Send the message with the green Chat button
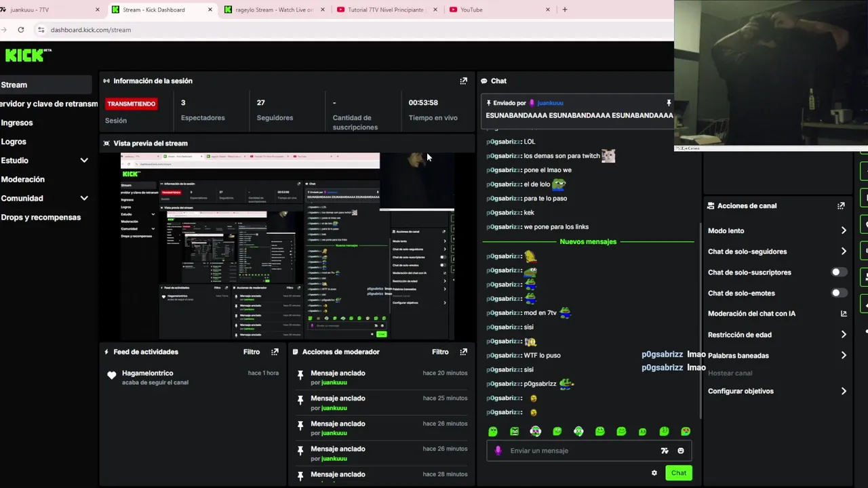868x488 pixels. (x=679, y=473)
